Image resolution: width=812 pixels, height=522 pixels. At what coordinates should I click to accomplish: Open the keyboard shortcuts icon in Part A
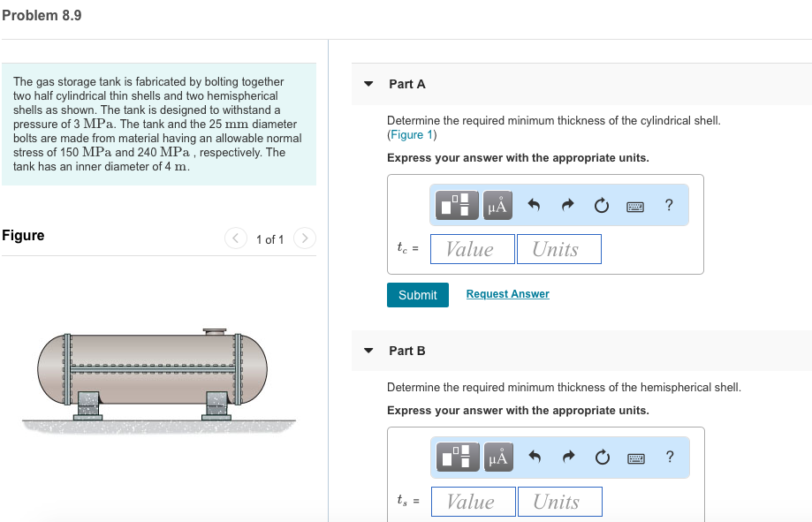coord(636,205)
